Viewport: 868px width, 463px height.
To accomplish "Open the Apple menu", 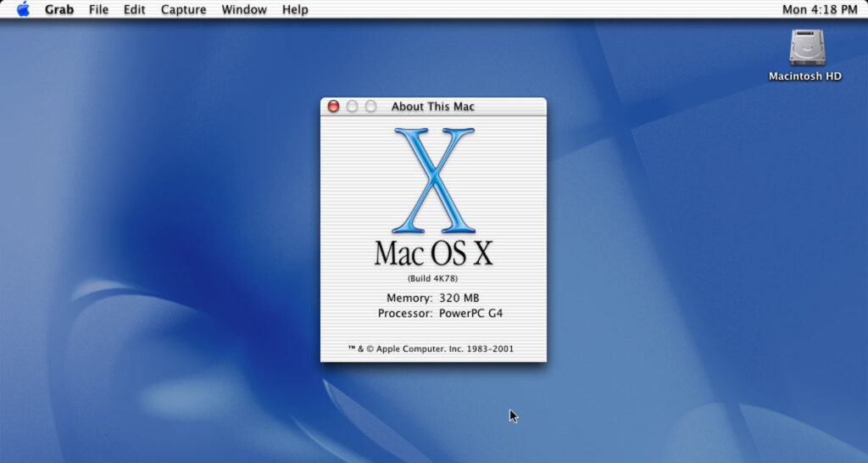I will [x=23, y=8].
